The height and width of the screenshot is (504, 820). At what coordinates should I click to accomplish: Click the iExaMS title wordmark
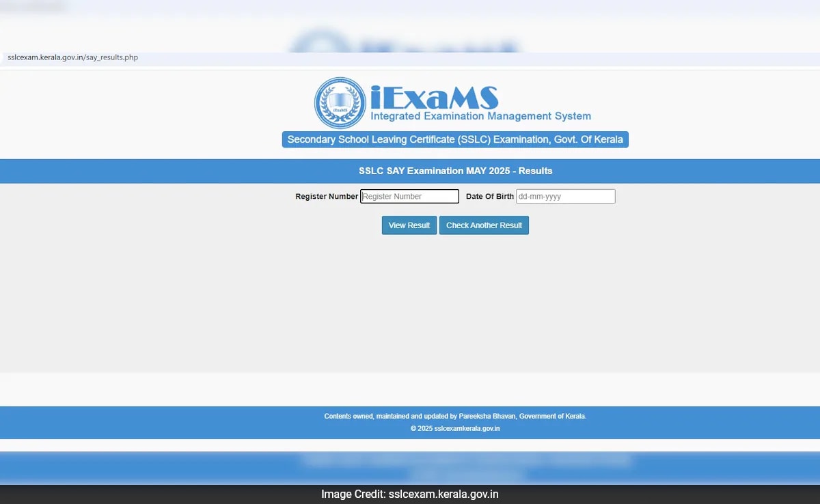[434, 97]
